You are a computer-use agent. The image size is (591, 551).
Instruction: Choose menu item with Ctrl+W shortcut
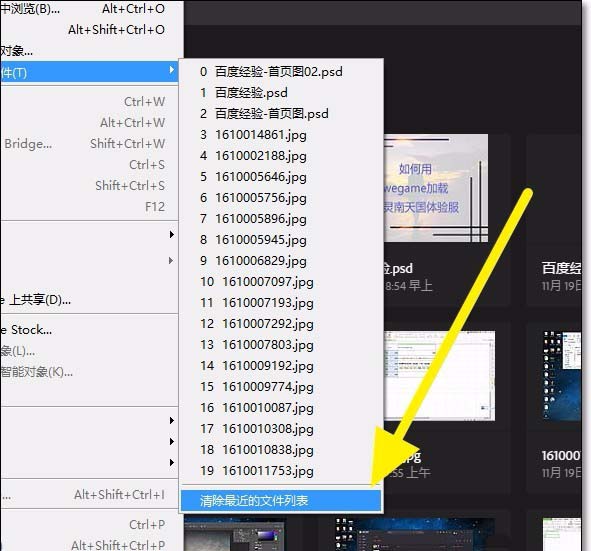[x=89, y=102]
